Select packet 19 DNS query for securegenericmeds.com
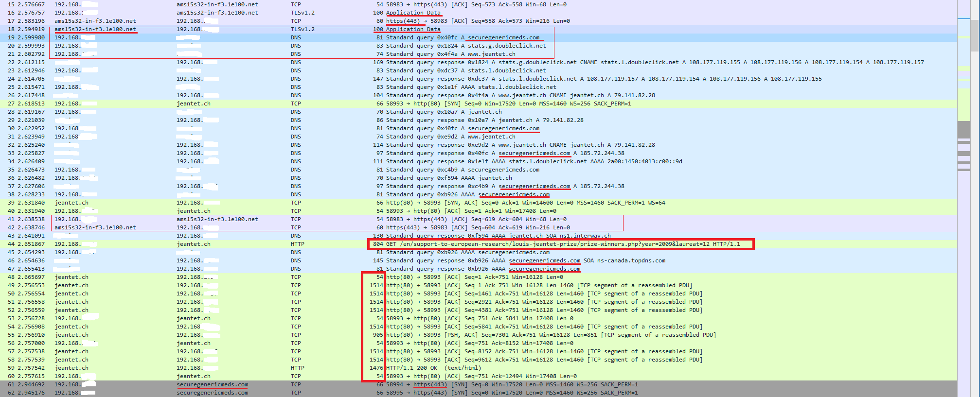Viewport: 980px width, 397px height. (x=479, y=37)
